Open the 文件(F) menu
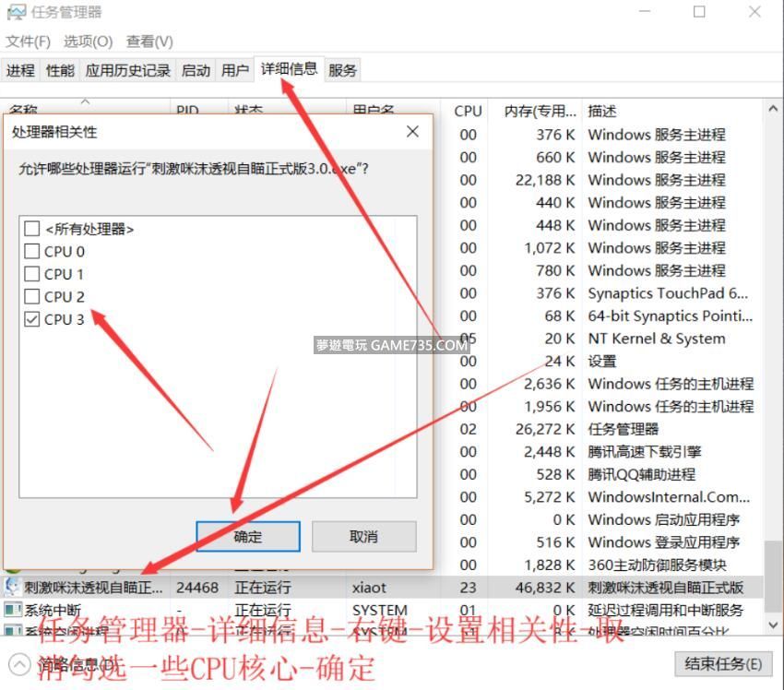The height and width of the screenshot is (690, 784). pyautogui.click(x=28, y=42)
